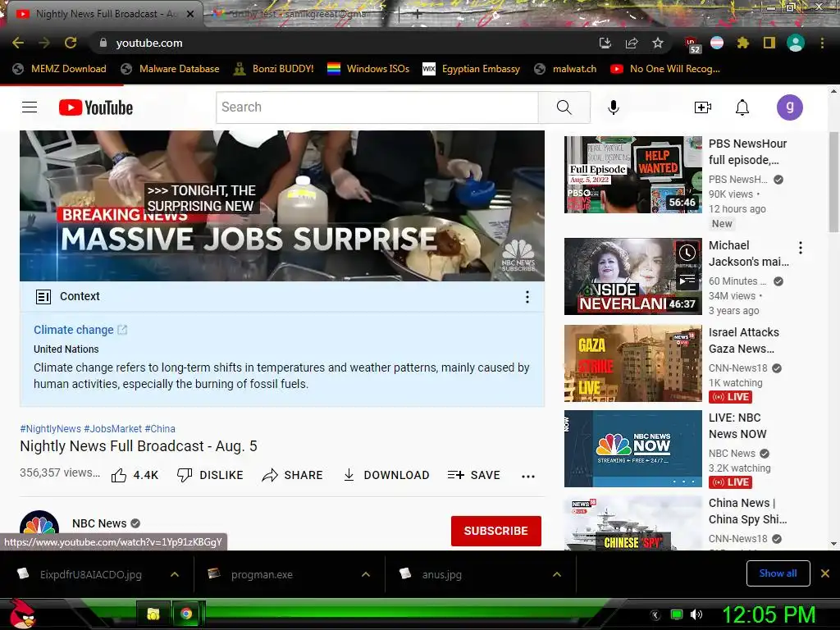
Task: Click into the YouTube Search field
Action: (377, 107)
